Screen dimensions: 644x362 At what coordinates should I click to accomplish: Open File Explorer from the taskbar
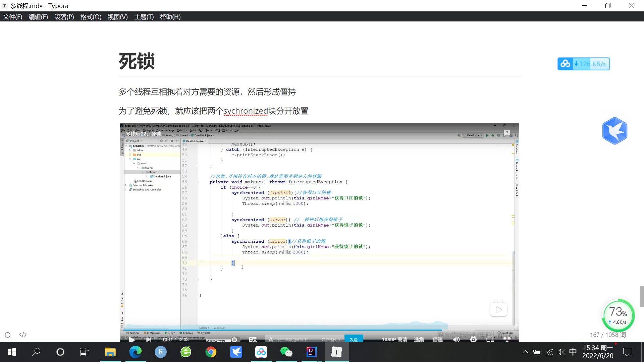110,352
